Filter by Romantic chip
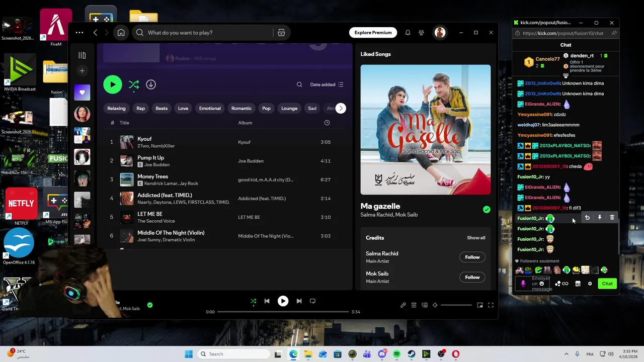The width and height of the screenshot is (644, 362). click(242, 108)
